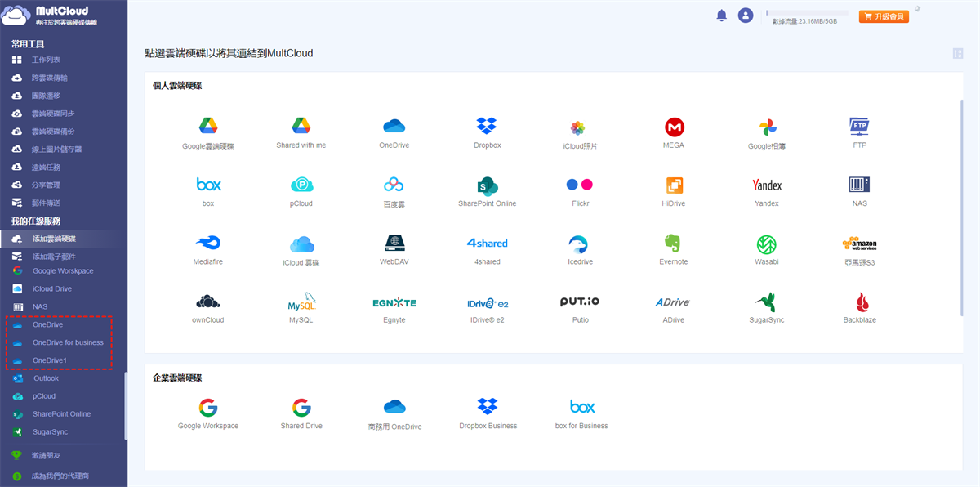Add a MySQL connection icon
The width and height of the screenshot is (980, 487).
tap(301, 302)
